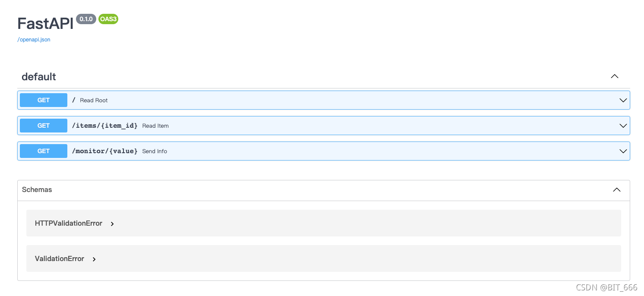Image resolution: width=644 pixels, height=296 pixels.
Task: Click the GET badge for /items/{item_id}
Action: (43, 125)
